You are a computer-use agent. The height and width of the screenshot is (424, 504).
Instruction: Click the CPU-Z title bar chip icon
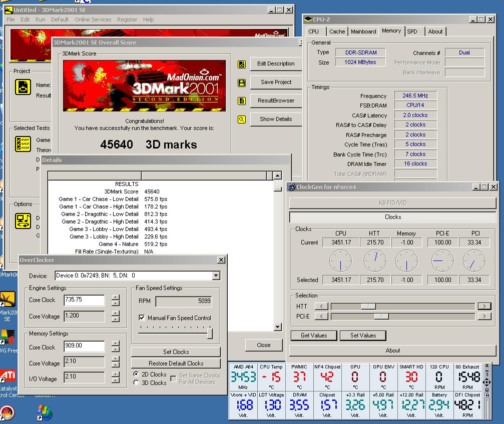point(308,19)
